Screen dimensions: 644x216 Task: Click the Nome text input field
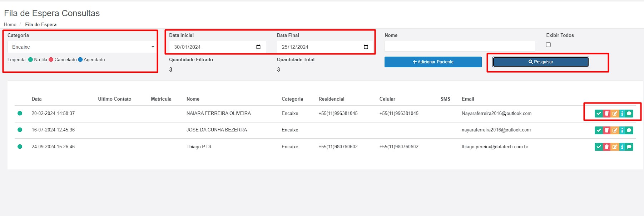(x=460, y=46)
